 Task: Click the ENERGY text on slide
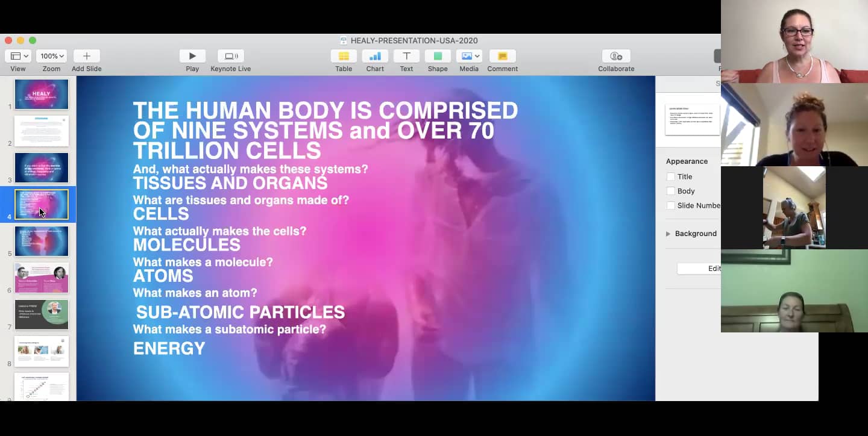pyautogui.click(x=169, y=349)
